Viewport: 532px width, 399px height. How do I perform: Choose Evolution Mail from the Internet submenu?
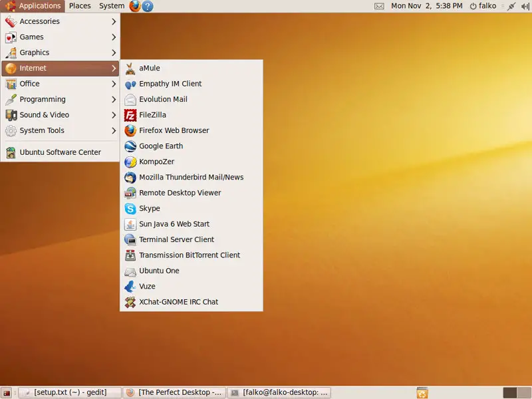click(x=192, y=99)
